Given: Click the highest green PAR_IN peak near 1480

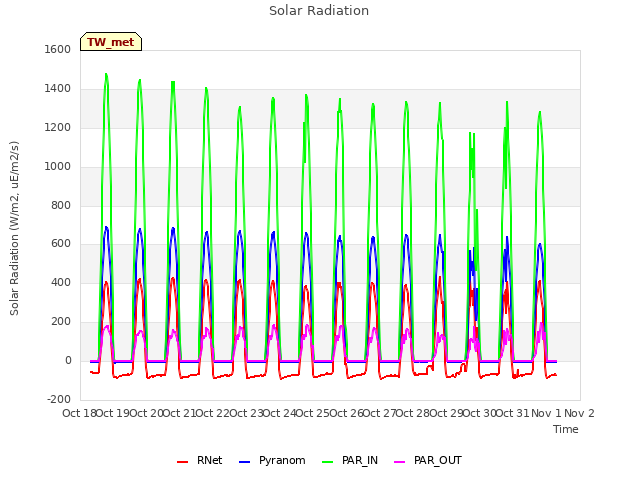Looking at the screenshot, I should click(x=106, y=74).
